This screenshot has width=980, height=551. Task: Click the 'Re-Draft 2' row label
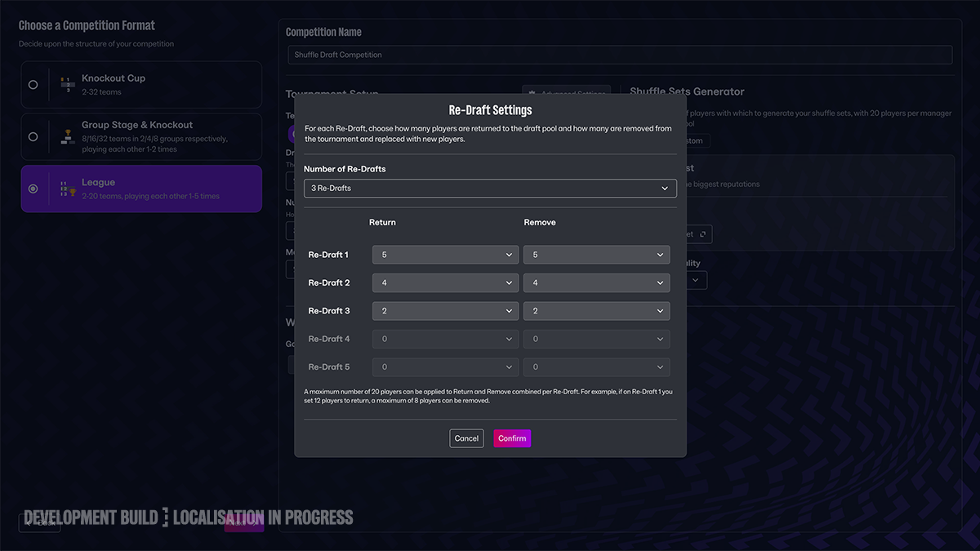pyautogui.click(x=329, y=282)
